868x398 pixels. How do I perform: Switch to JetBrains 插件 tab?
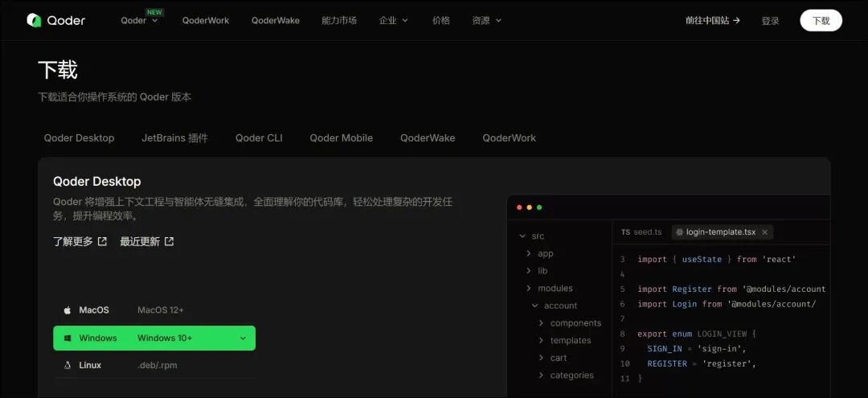(174, 137)
